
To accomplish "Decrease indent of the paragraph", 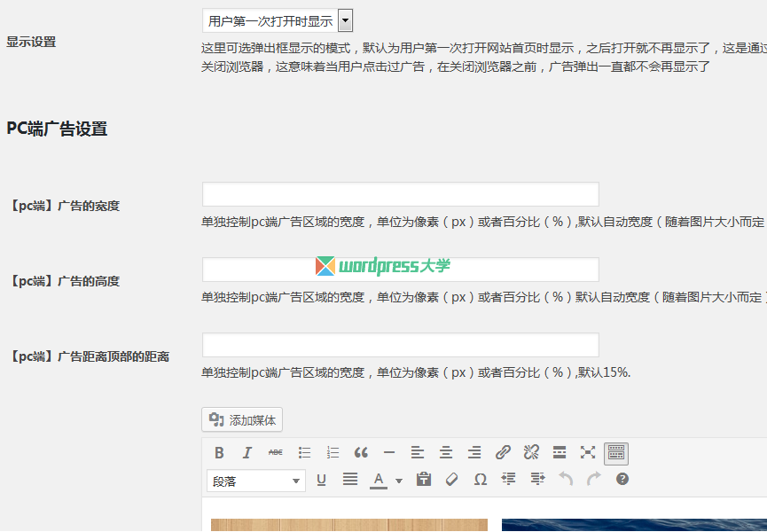I will 509,480.
